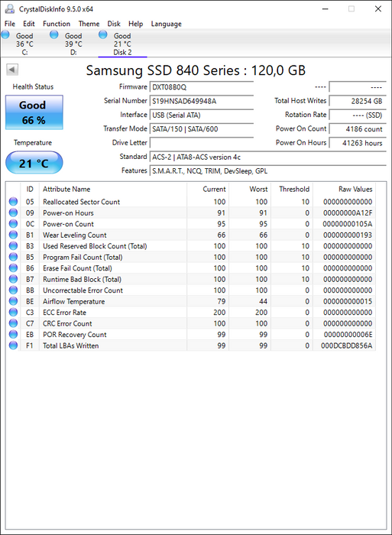The image size is (392, 535).
Task: Click status icon of Total LBAs Written row
Action: [x=13, y=345]
